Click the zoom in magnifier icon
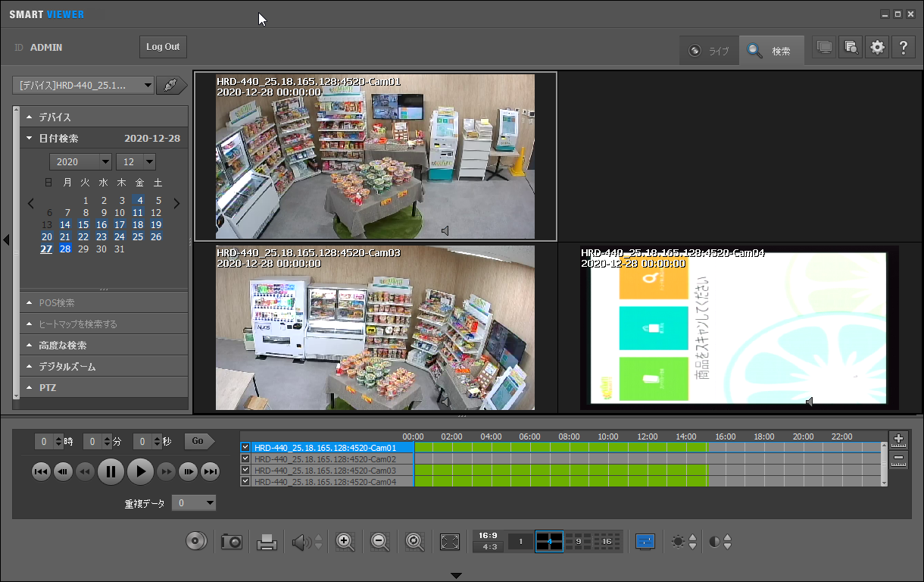The width and height of the screenshot is (924, 582). coord(345,542)
